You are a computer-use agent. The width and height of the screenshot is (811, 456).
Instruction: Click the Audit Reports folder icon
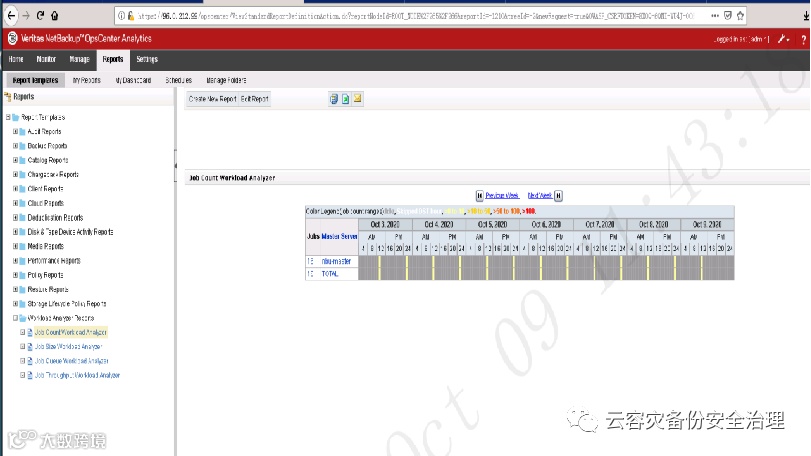pos(22,132)
